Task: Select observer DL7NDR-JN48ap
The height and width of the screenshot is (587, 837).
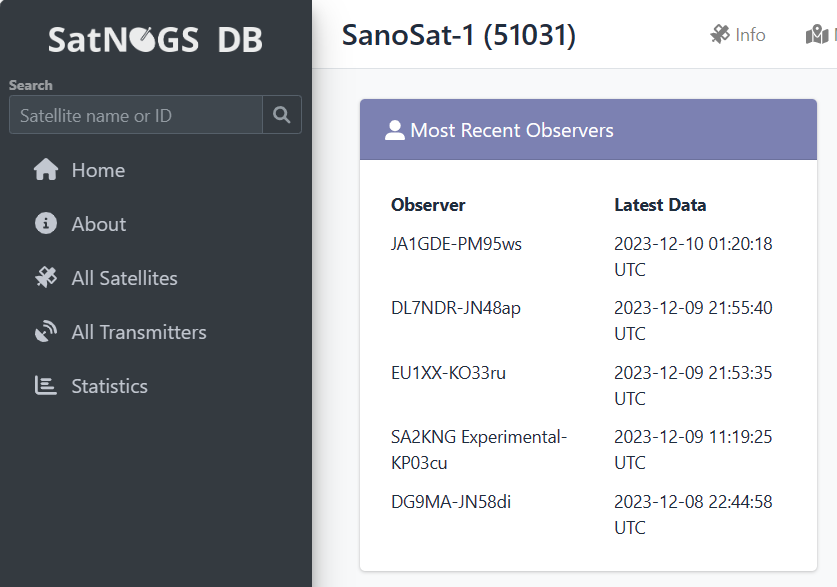Action: pyautogui.click(x=456, y=308)
